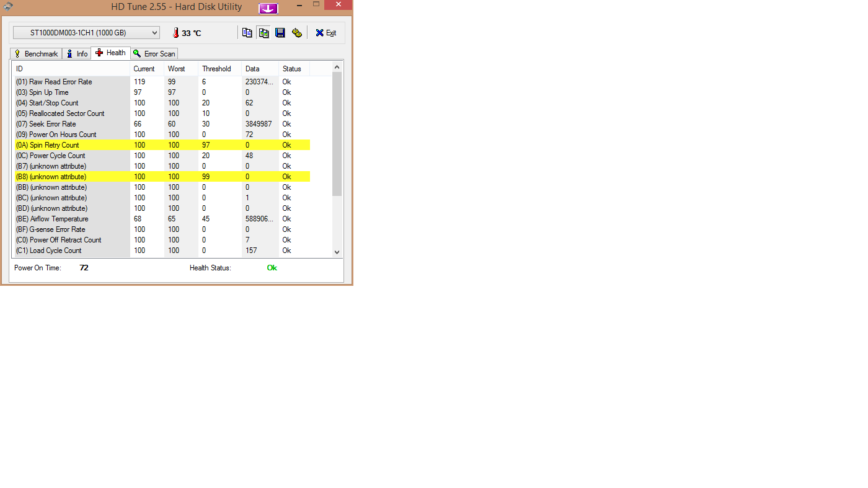The height and width of the screenshot is (488, 868).
Task: Select the (BF) G-sense Error Rate row
Action: (x=161, y=229)
